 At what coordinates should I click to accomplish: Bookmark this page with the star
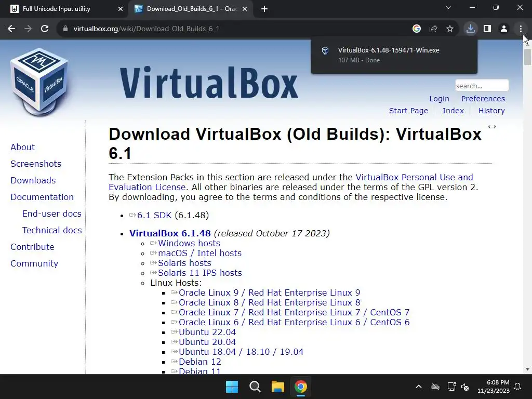pyautogui.click(x=450, y=29)
